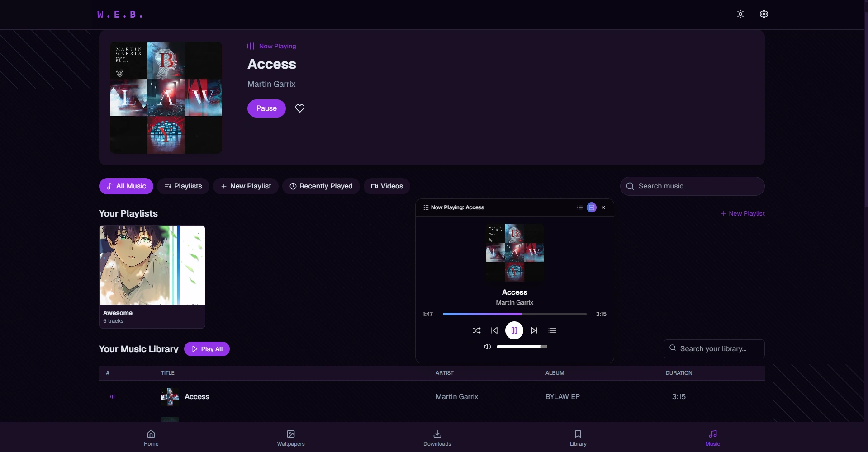Image resolution: width=868 pixels, height=452 pixels.
Task: Click the Now Playing label in the header card
Action: pyautogui.click(x=277, y=46)
